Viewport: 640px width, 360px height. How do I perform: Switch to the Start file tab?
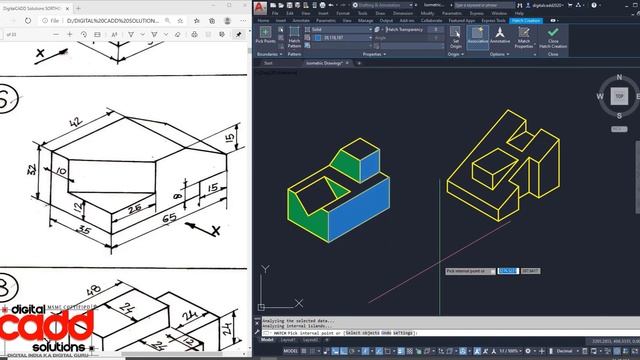click(268, 63)
